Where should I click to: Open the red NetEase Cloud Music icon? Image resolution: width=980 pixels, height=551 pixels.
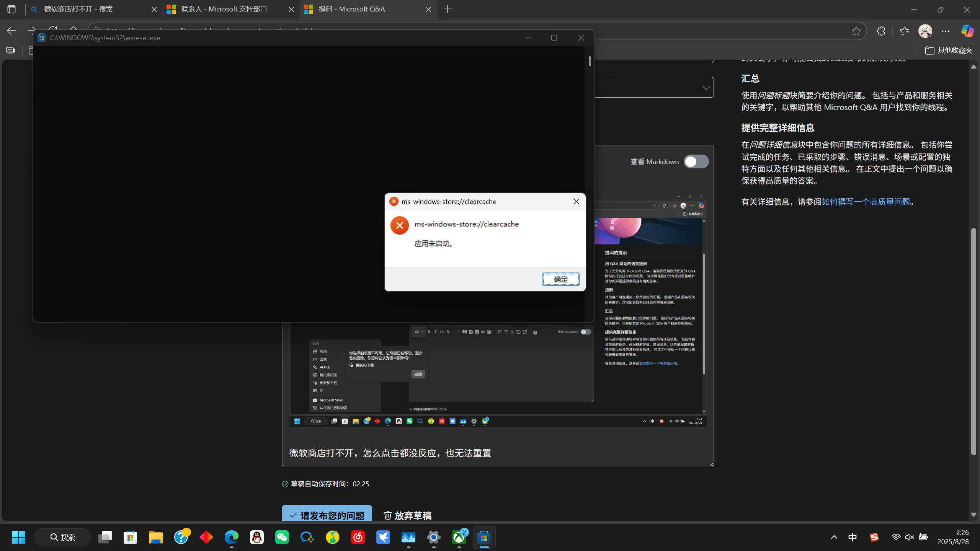[358, 537]
